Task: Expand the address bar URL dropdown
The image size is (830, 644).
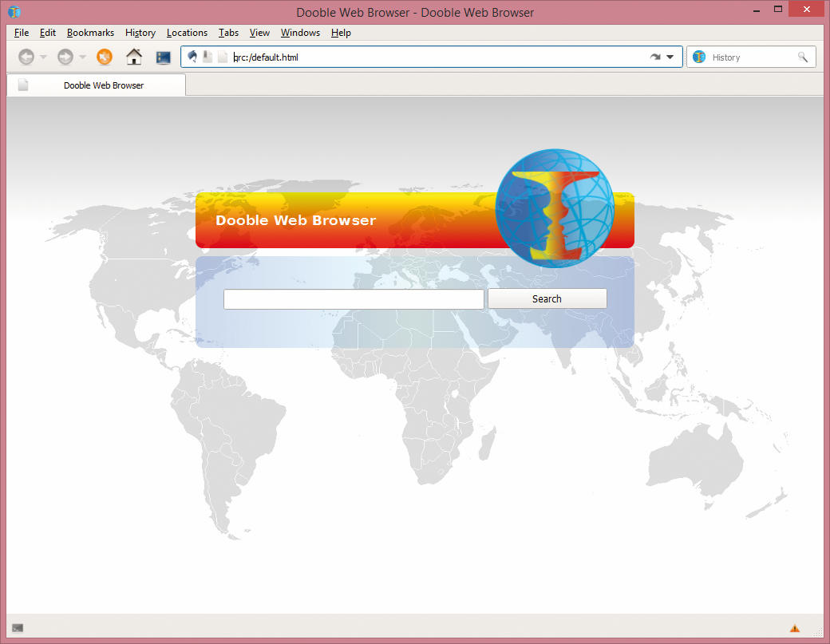Action: (x=670, y=57)
